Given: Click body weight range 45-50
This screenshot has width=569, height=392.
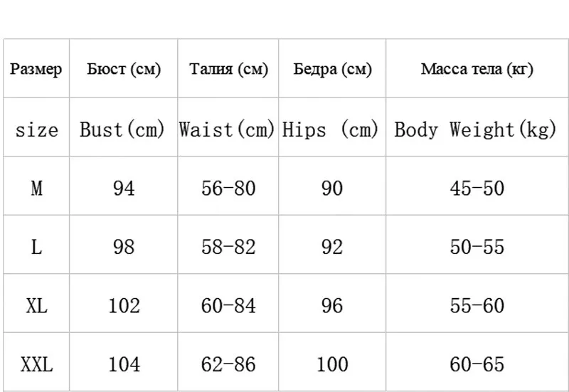Looking at the screenshot, I should click(477, 189).
